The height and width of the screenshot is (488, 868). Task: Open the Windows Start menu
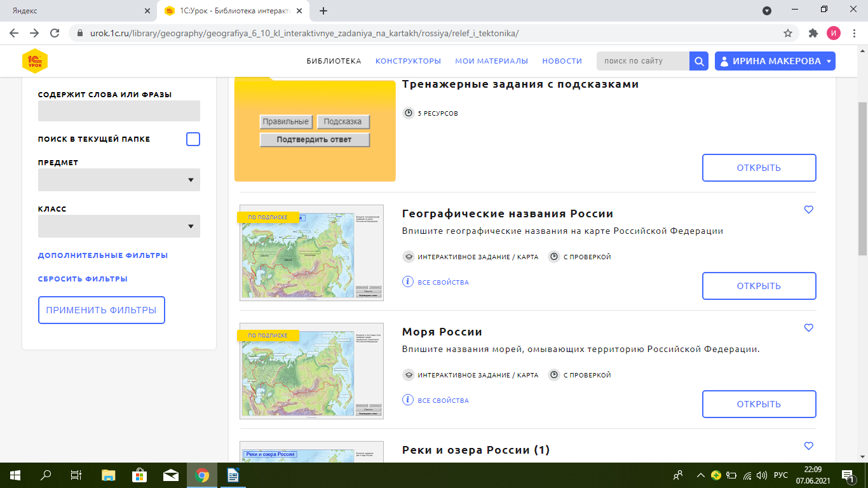[x=15, y=475]
